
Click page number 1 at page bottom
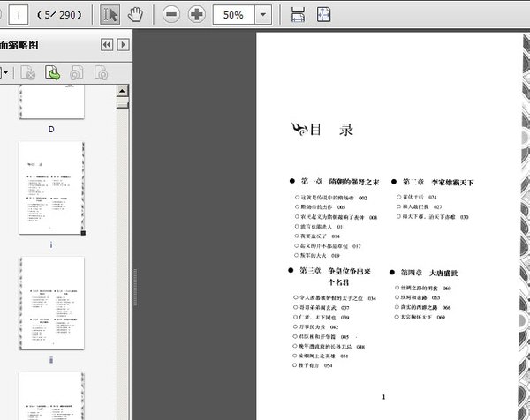383,397
